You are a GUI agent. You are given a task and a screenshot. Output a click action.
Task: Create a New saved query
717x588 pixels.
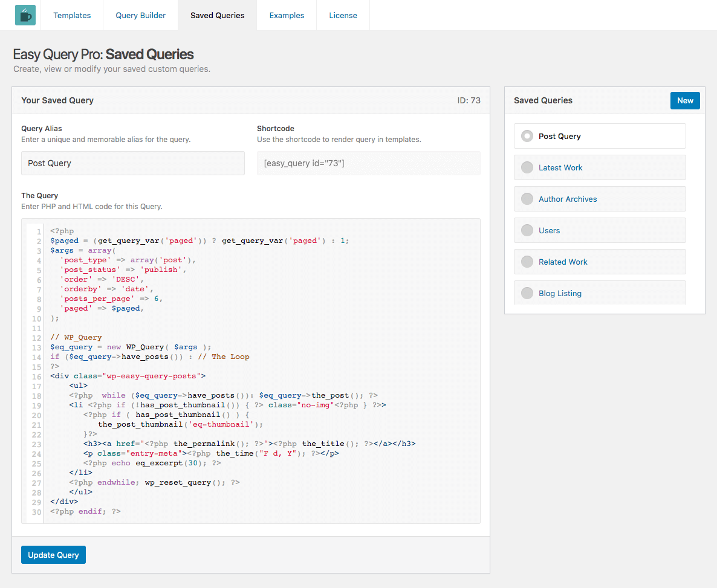685,100
